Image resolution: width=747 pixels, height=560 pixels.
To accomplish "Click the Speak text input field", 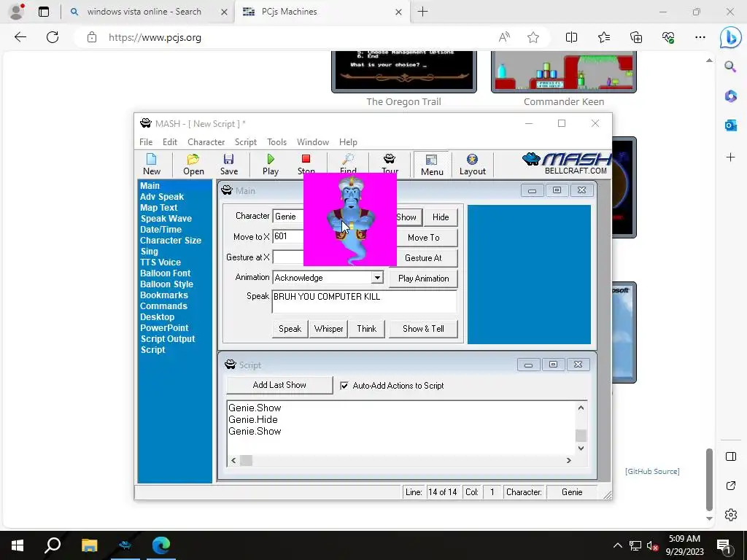I will pos(364,302).
